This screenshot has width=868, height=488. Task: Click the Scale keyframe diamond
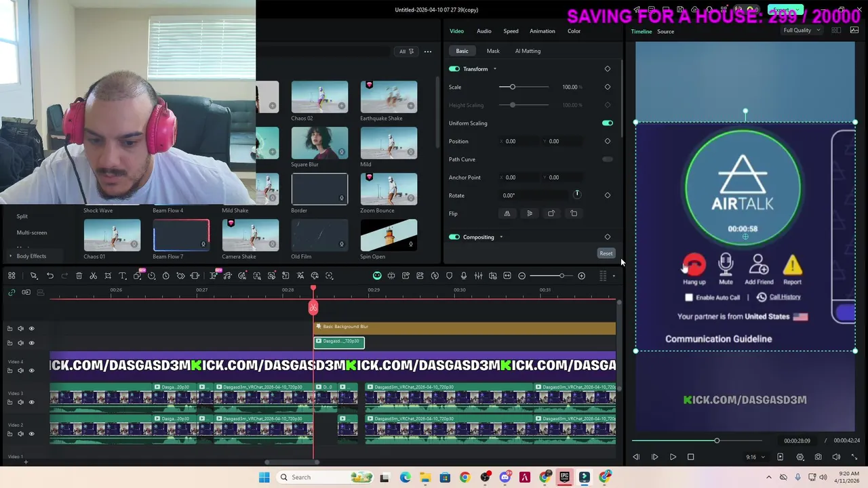(x=608, y=87)
